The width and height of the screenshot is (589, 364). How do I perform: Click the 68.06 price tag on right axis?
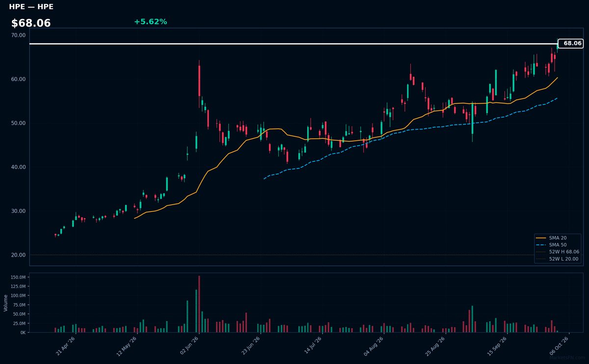pyautogui.click(x=570, y=43)
